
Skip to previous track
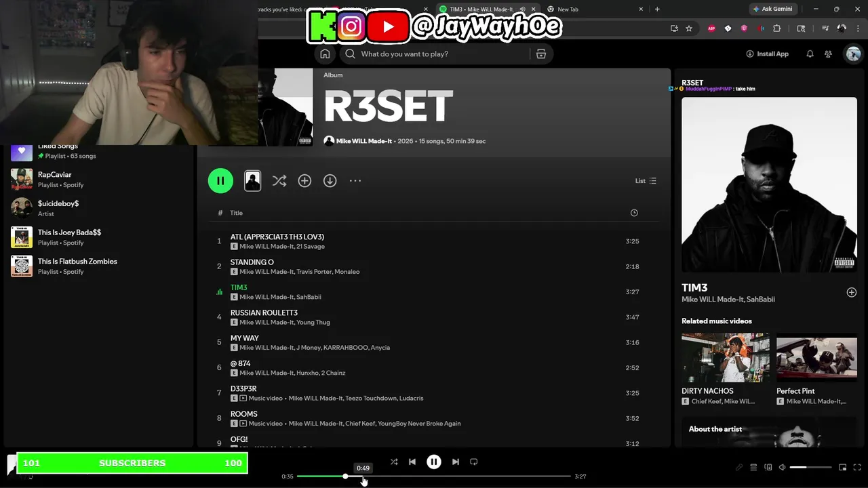(412, 462)
